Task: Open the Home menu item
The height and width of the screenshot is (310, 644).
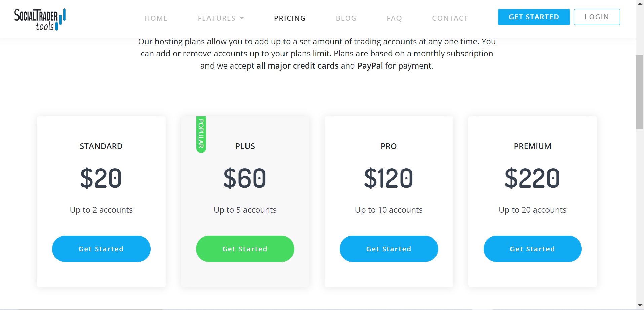Action: 156,18
